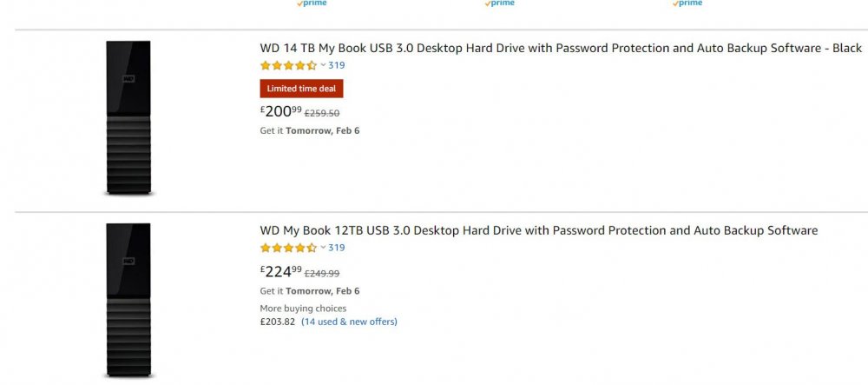Expand rating dropdown arrow for 14 TB drive
This screenshot has width=868, height=385.
(x=323, y=65)
